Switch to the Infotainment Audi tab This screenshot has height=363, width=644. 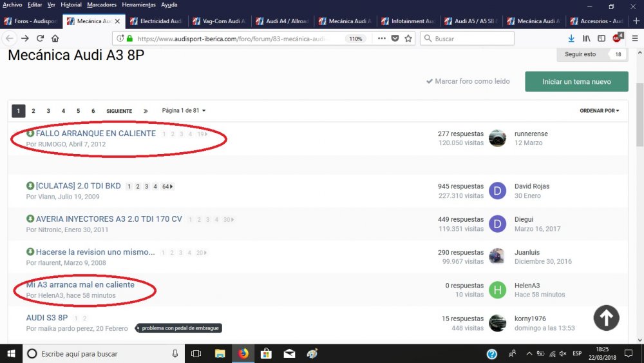click(408, 21)
